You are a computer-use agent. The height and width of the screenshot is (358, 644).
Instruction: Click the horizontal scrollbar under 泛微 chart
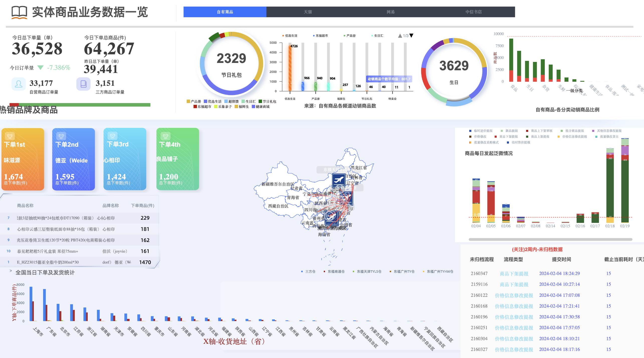[550, 239]
